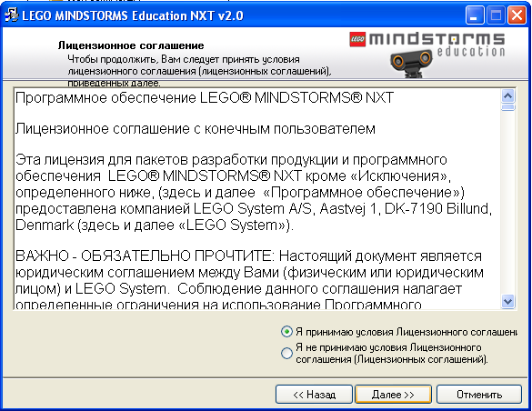Viewport: 532px width, 411px height.
Task: Click the NXT robot head image
Action: (x=412, y=64)
